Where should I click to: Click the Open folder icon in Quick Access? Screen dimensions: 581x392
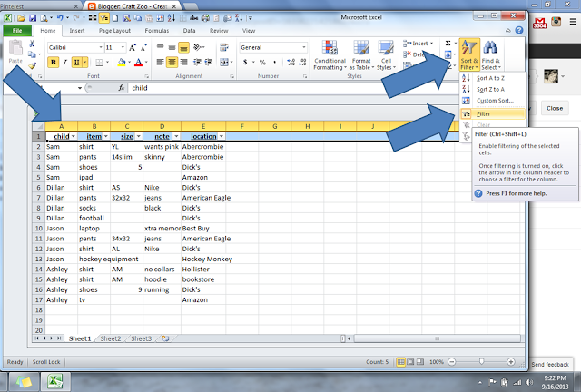(21, 18)
